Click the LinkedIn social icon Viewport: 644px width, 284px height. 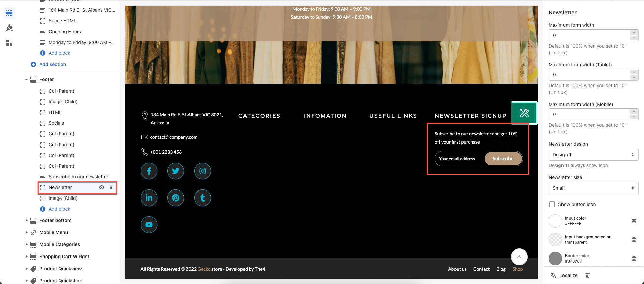tap(149, 198)
